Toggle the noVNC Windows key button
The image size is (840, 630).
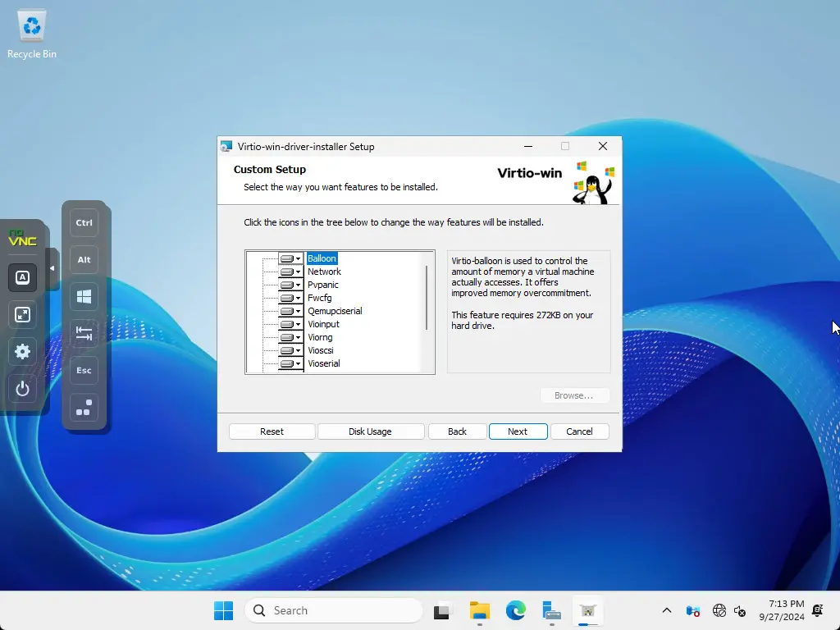tap(84, 297)
